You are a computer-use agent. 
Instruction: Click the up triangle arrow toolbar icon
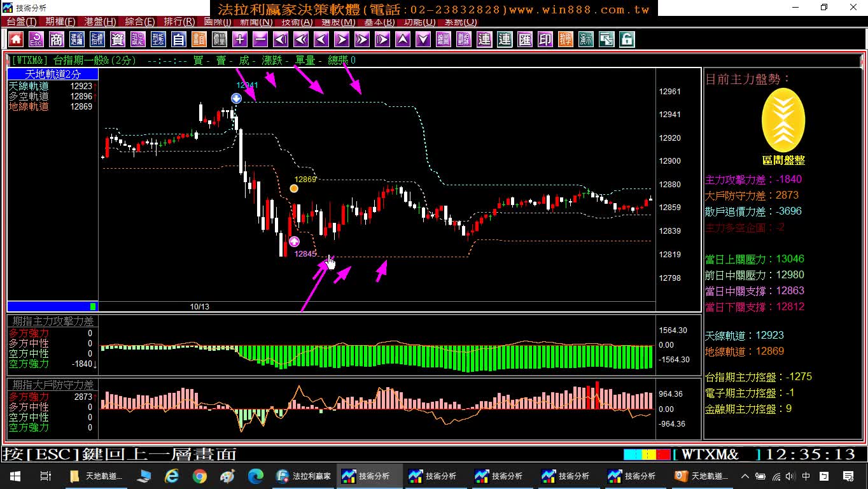403,39
